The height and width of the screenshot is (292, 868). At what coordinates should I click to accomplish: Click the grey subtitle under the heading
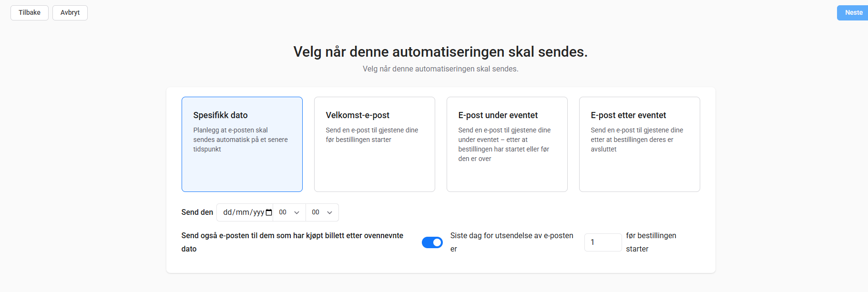coord(440,69)
